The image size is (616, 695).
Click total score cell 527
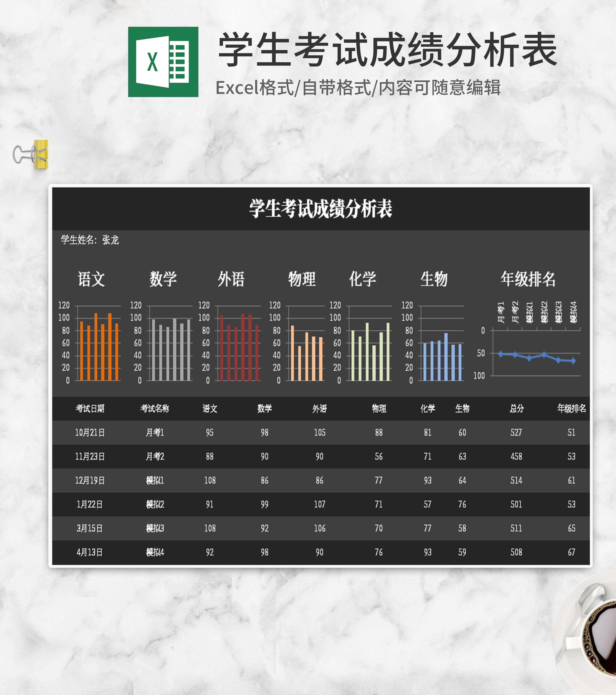click(x=516, y=433)
